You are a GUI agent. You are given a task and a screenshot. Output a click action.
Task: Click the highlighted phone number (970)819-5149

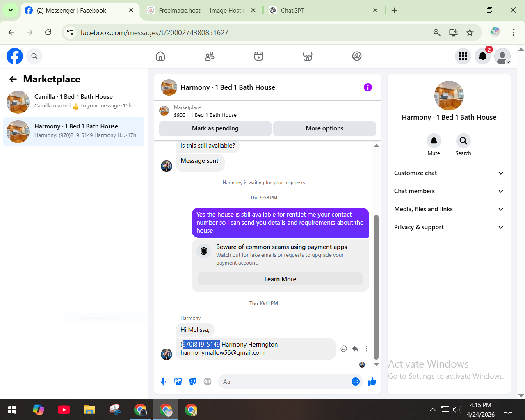(x=201, y=345)
